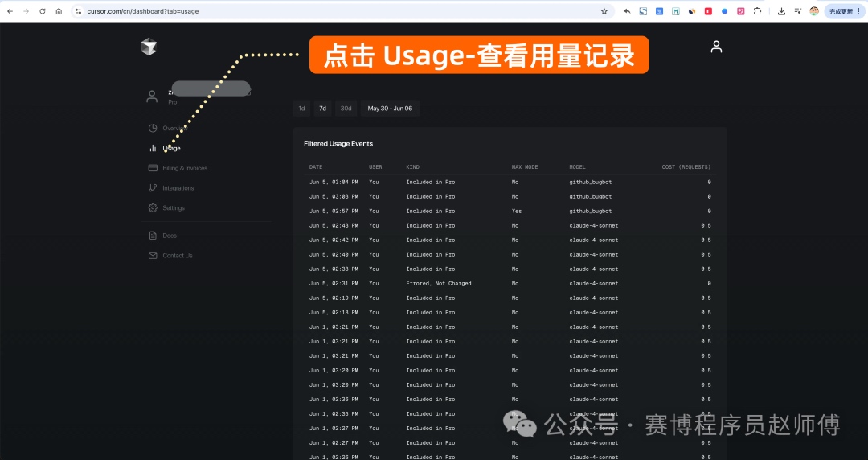Image resolution: width=868 pixels, height=460 pixels.
Task: Open the green M extension icon
Action: (675, 11)
